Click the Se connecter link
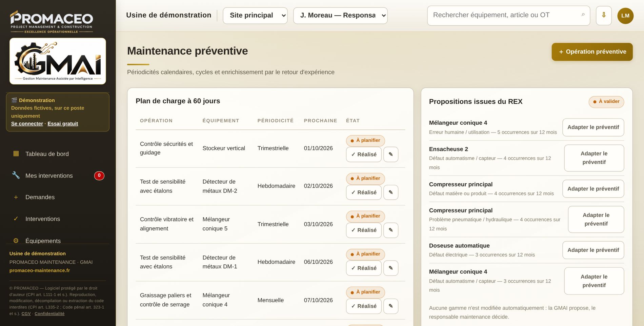 pos(27,124)
